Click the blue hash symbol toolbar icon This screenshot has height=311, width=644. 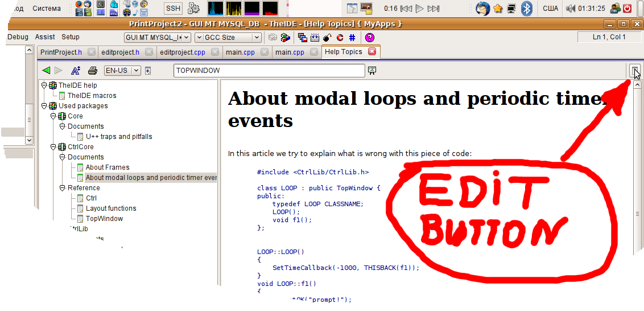(x=352, y=38)
